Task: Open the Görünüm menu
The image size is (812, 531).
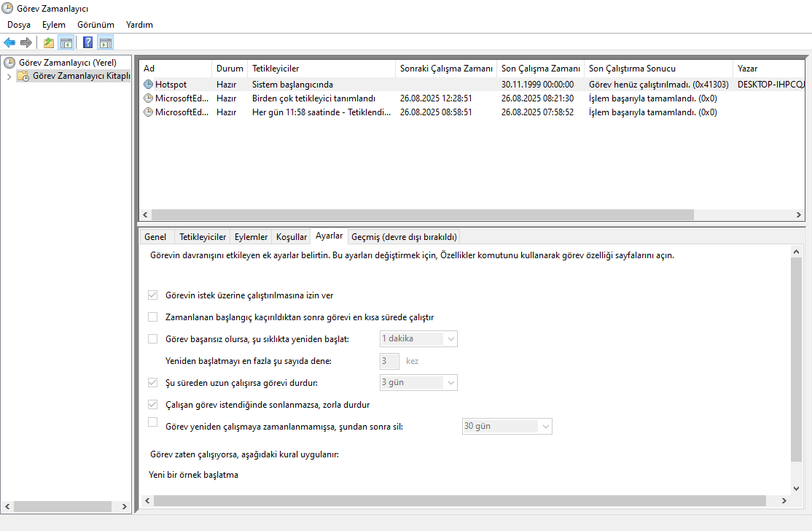Action: tap(95, 25)
